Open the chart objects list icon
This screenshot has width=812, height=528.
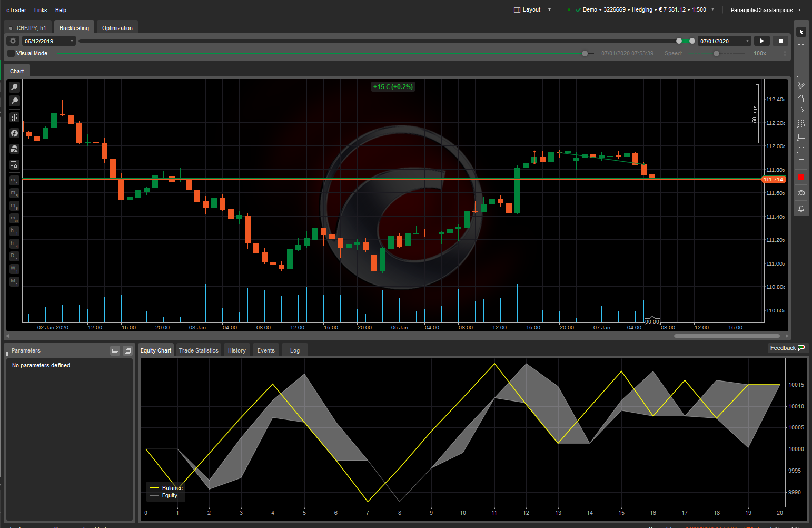pyautogui.click(x=14, y=149)
